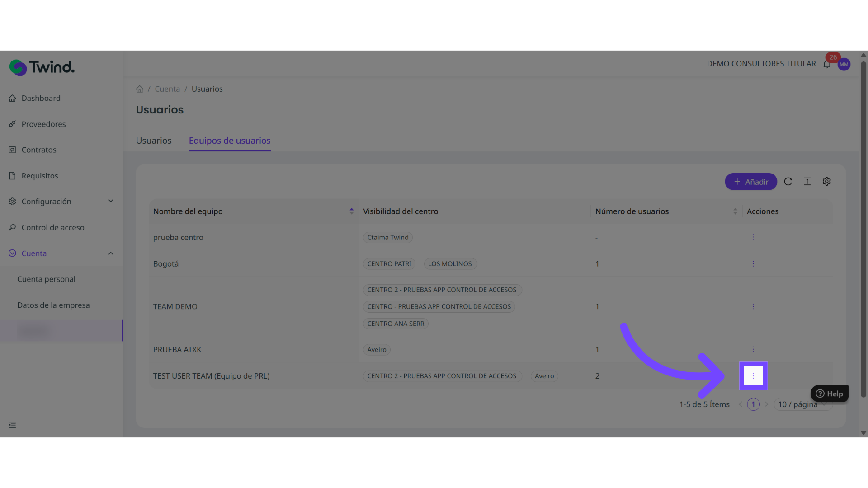
Task: Open actions menu for PRUEBA ATXK
Action: tap(753, 349)
